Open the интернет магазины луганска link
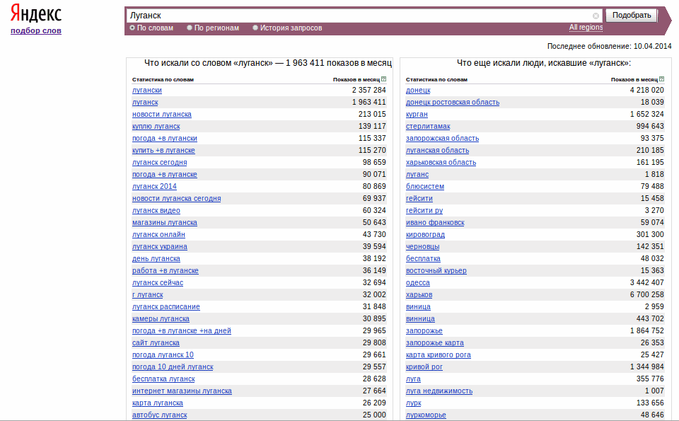 tap(182, 391)
